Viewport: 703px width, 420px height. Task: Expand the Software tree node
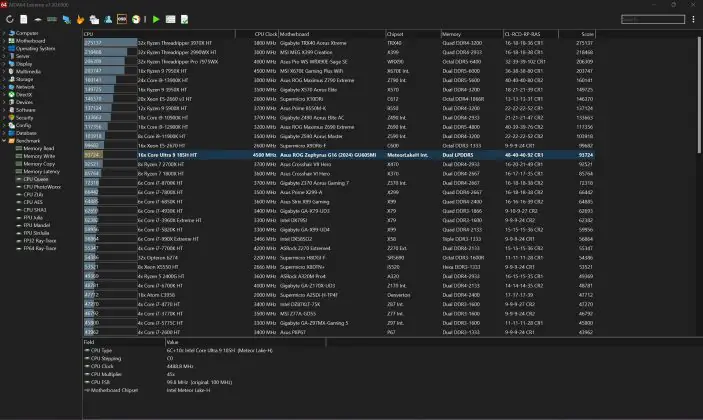(x=4, y=110)
